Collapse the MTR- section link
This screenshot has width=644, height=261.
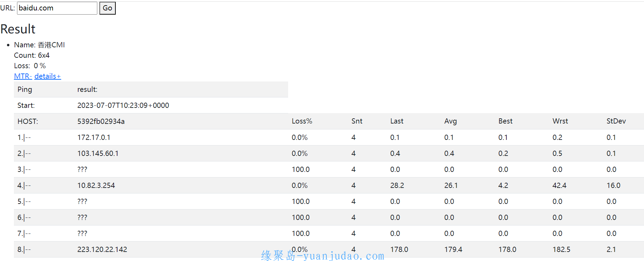tap(23, 76)
